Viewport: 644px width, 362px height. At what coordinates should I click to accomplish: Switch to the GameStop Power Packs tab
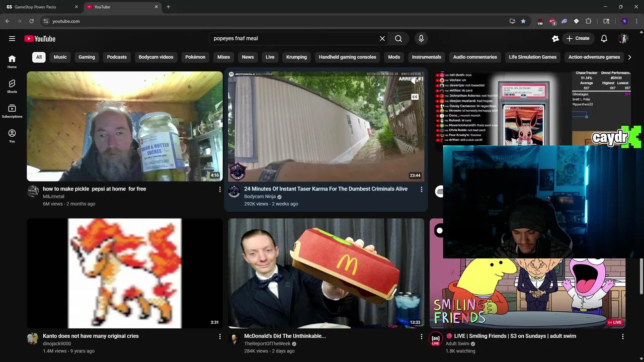click(41, 7)
